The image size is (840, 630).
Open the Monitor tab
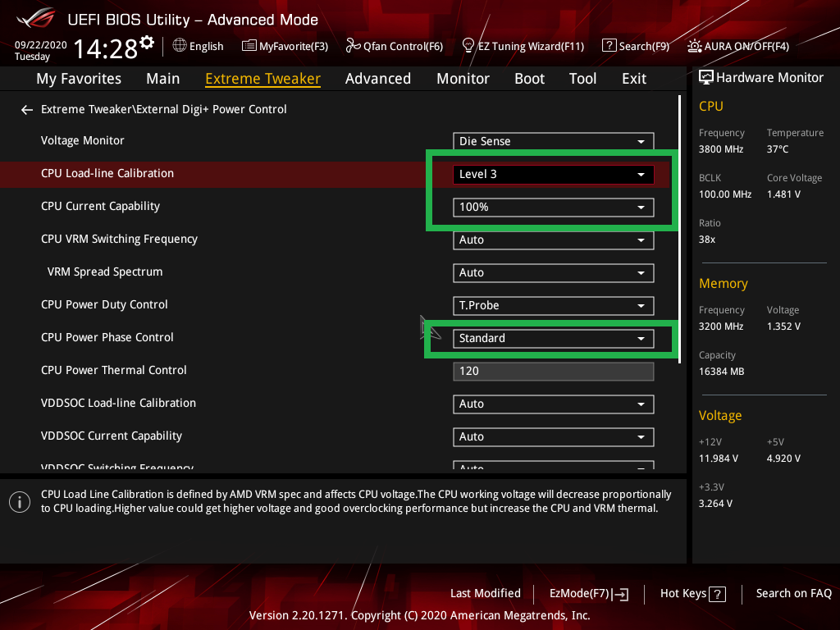(463, 79)
